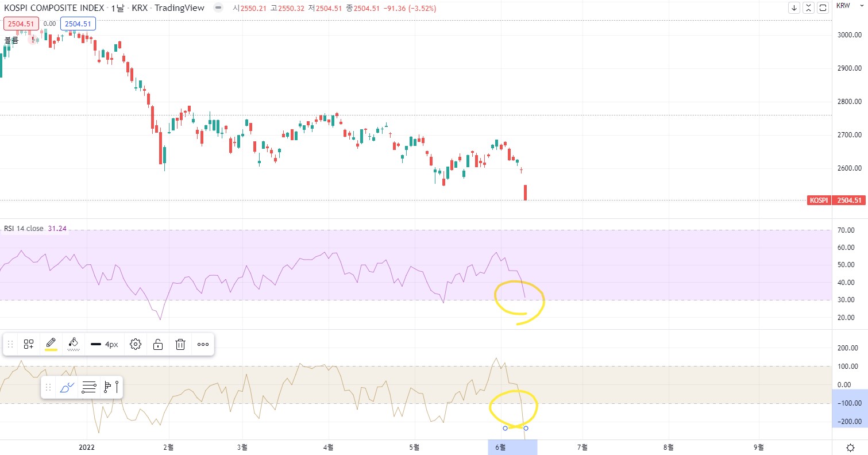Click the -200.00 oscillator scale label
Screen dimensions: 868x455
pyautogui.click(x=851, y=422)
